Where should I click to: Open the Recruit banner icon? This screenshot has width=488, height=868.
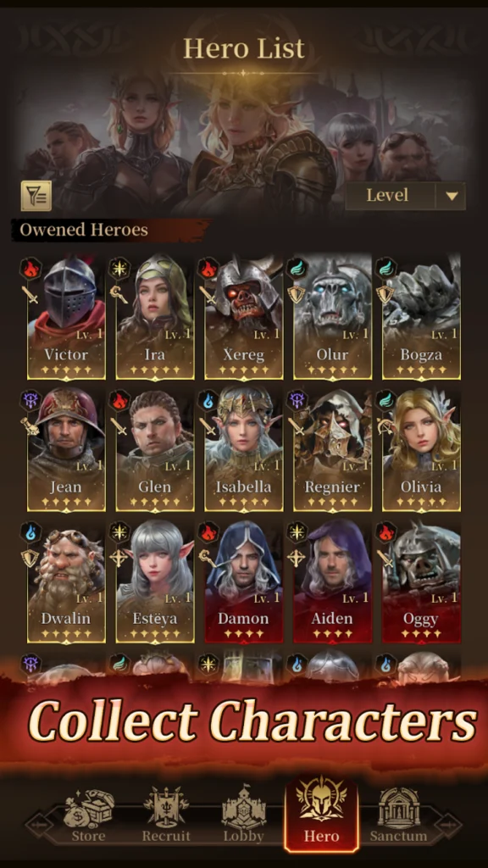pyautogui.click(x=166, y=807)
